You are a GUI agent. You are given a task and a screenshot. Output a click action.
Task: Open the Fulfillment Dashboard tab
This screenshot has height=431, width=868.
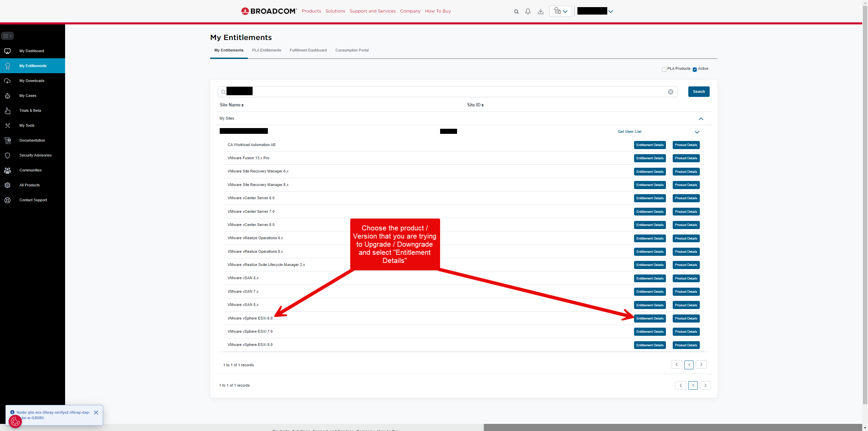(x=308, y=50)
